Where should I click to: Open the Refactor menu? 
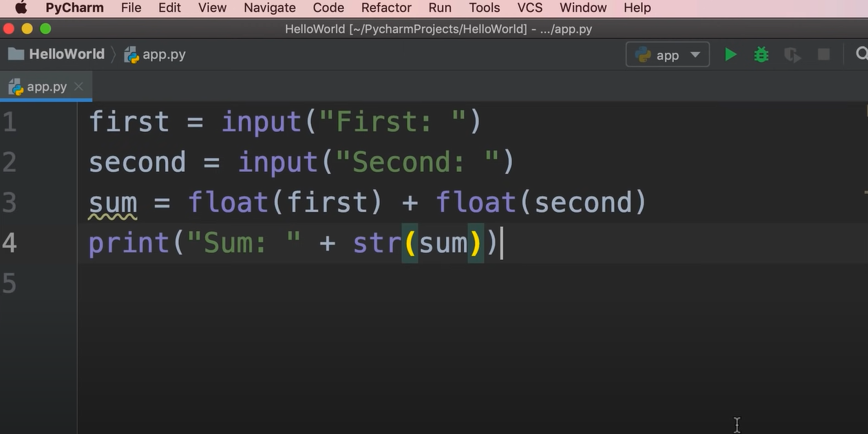click(386, 8)
